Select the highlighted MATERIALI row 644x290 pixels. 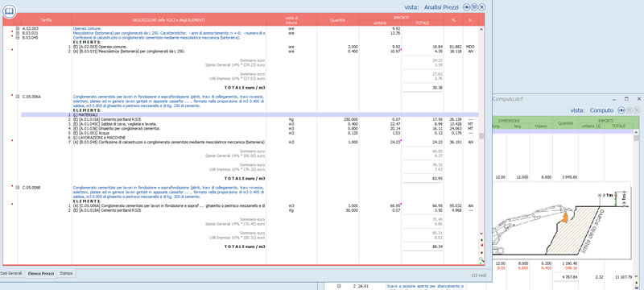[250, 114]
